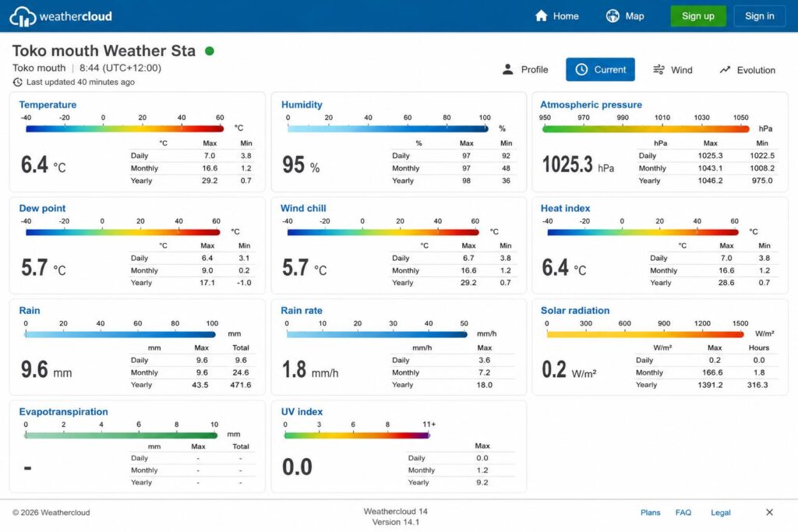Dismiss the footer with the X button

[769, 513]
